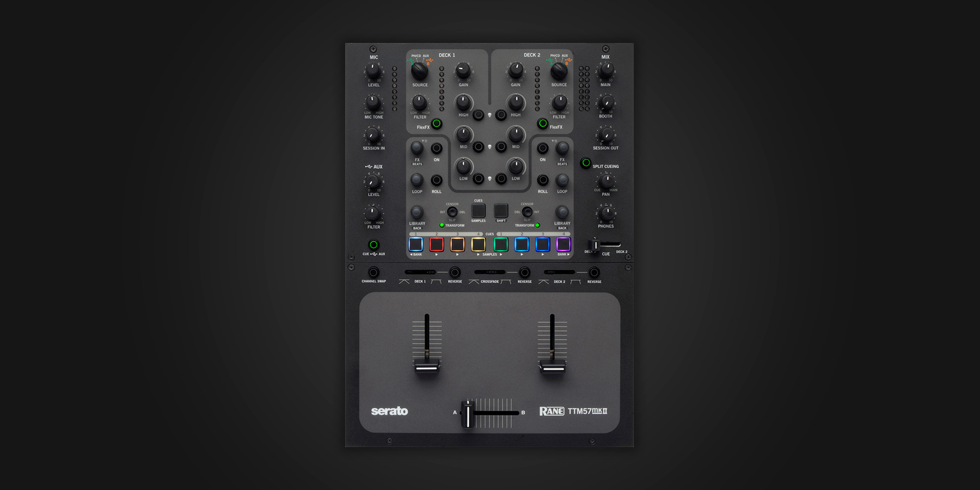Click the AUX LEVEL knob
Viewport: 980px width, 490px height.
(x=373, y=182)
